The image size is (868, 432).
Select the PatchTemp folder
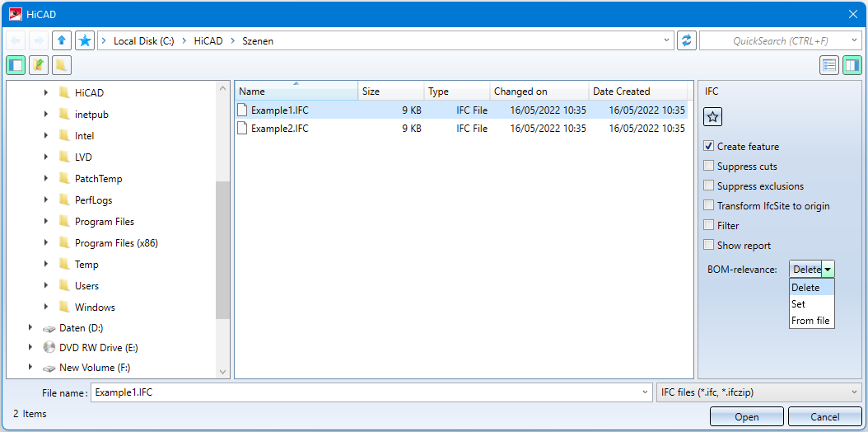(99, 179)
